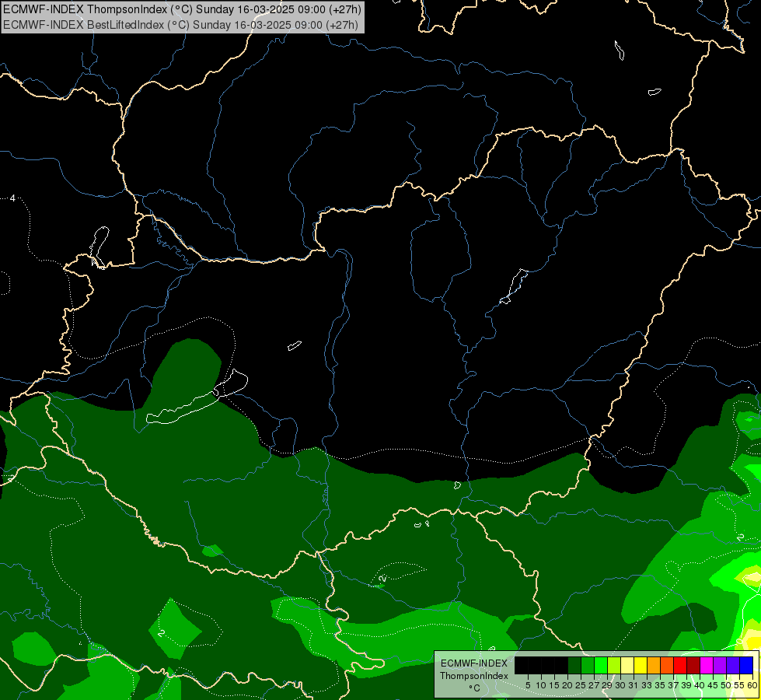Click the legend's ECMWF-INDEX label

(474, 663)
